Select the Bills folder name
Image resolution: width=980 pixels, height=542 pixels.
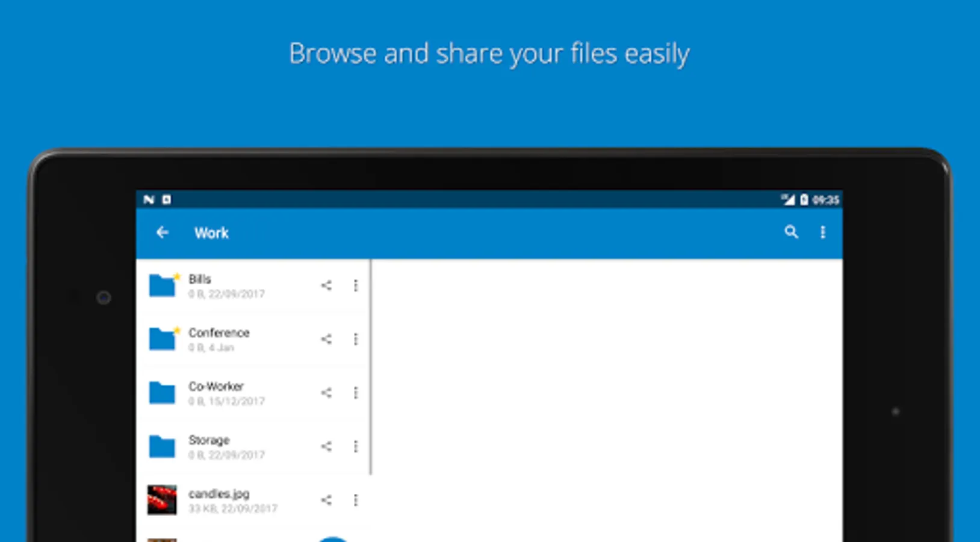click(200, 279)
